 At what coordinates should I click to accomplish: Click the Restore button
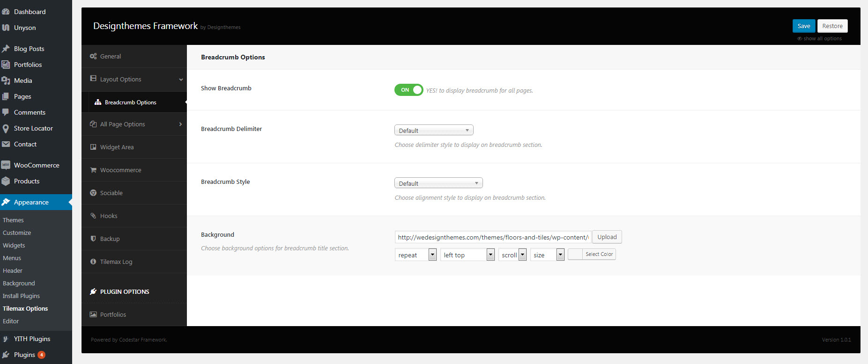click(832, 26)
